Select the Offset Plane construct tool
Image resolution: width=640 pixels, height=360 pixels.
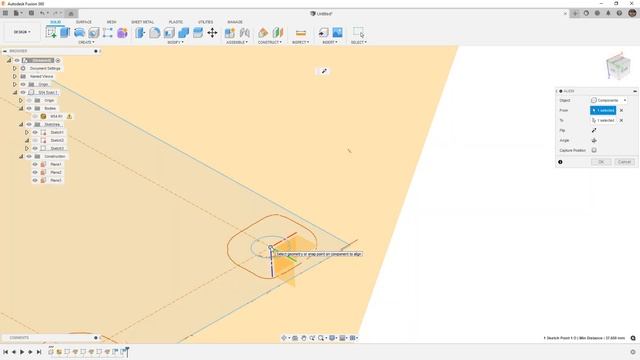click(x=263, y=33)
